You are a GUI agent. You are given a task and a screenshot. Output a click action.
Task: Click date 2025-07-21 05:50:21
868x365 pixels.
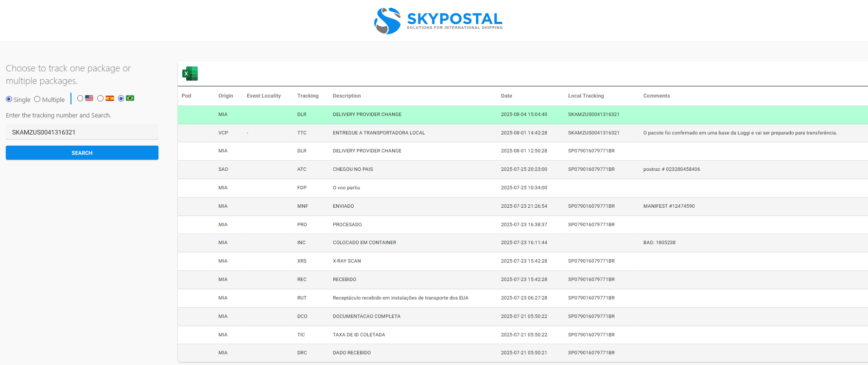coord(524,353)
